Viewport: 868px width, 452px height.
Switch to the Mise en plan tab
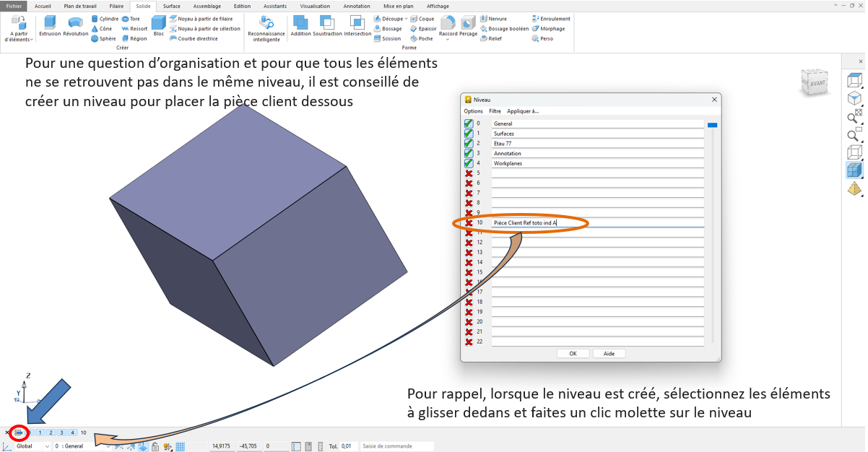(x=399, y=6)
